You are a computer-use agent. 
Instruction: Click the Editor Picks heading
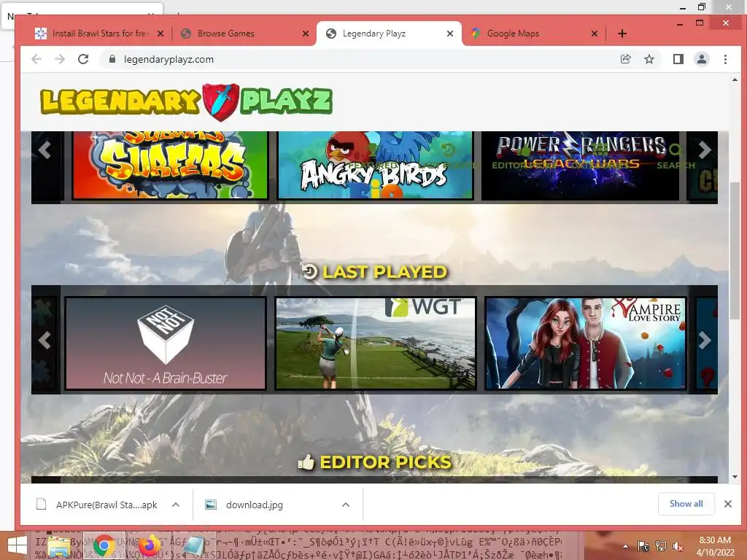click(x=385, y=462)
